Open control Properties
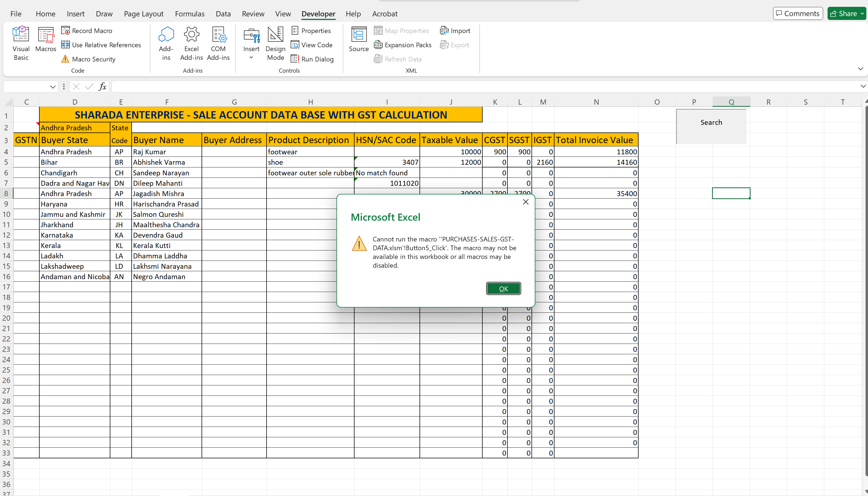868x496 pixels. pos(311,31)
